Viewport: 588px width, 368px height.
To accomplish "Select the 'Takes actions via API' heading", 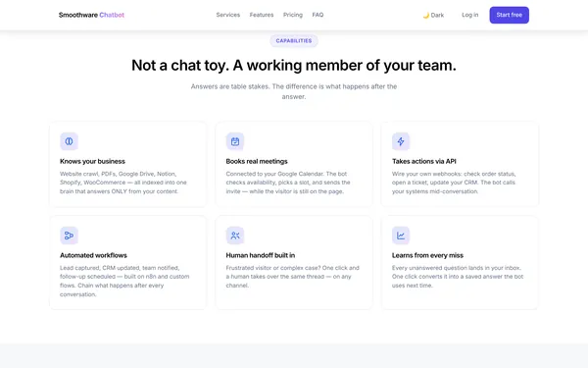I will (x=424, y=161).
